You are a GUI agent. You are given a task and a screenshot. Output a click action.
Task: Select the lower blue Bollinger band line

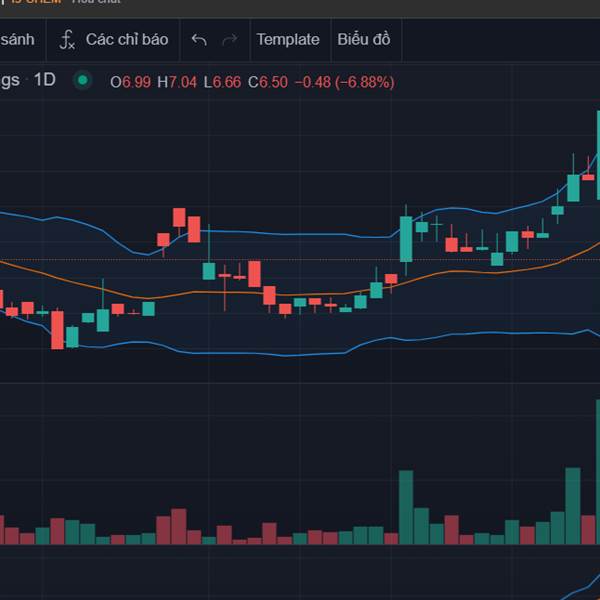(250, 352)
